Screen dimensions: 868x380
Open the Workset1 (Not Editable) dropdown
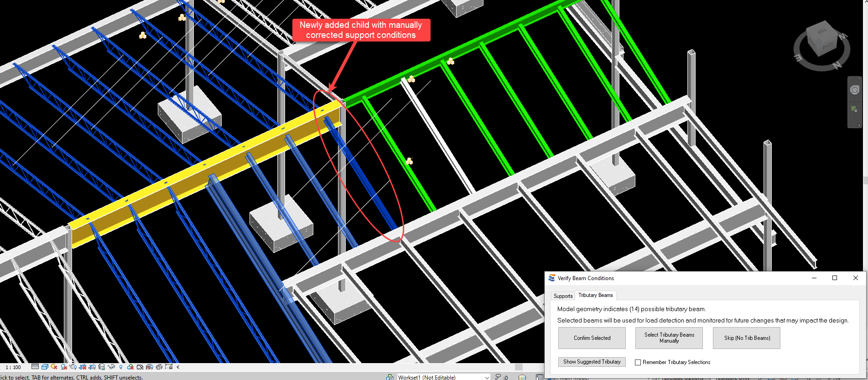[444, 377]
